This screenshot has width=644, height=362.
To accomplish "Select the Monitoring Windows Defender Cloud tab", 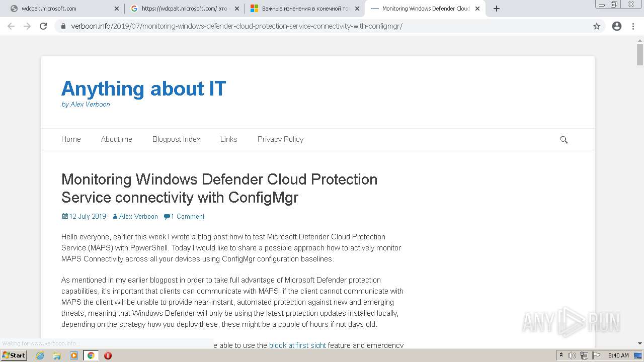I will (426, 9).
